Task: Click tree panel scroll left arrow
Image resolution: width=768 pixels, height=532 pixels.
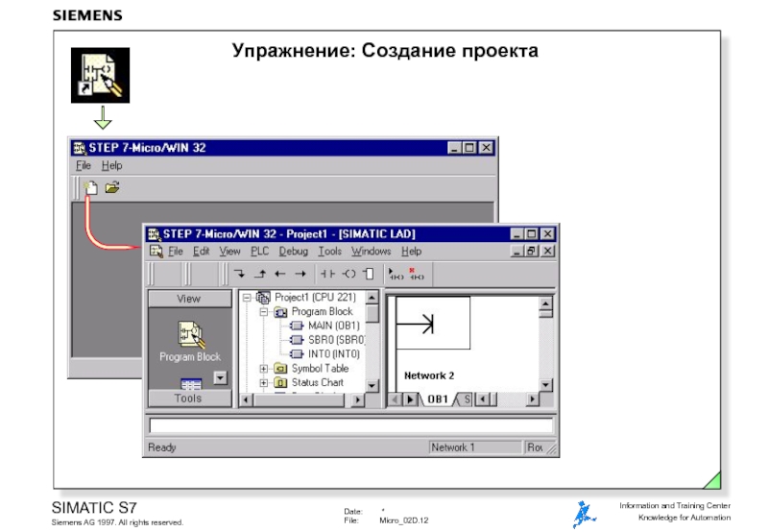Action: tap(246, 400)
